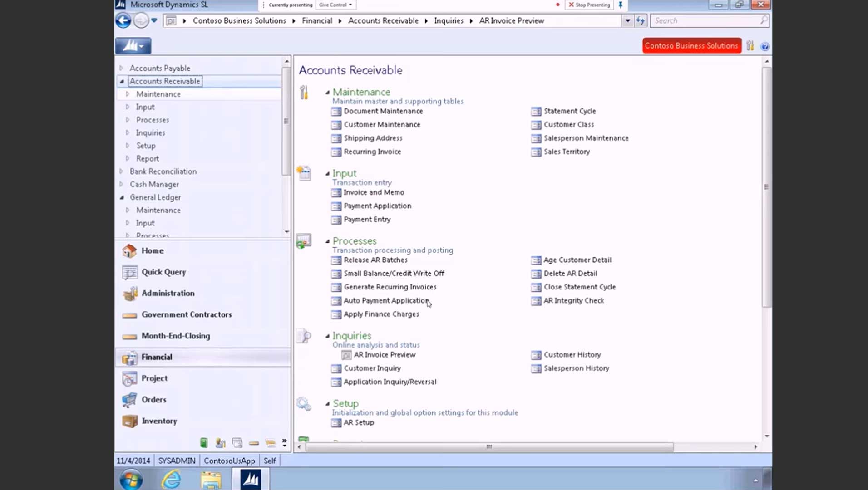This screenshot has width=868, height=490.
Task: Collapse the Input section triangle
Action: (327, 173)
